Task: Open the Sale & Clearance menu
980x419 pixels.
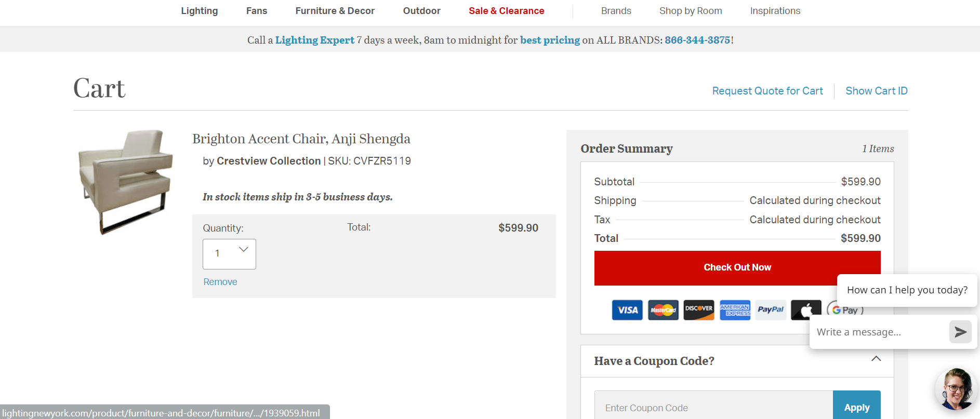Action: coord(507,11)
